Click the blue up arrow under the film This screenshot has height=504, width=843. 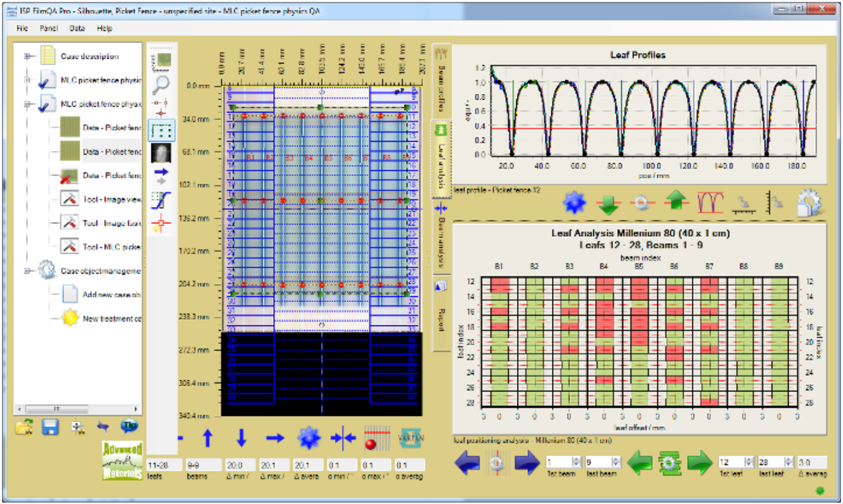[x=208, y=438]
